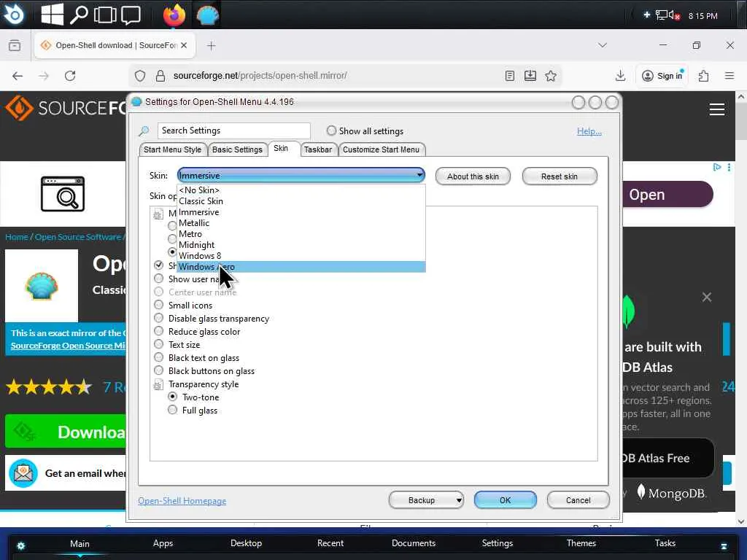Collapse the Skin dropdown showing Immersive
This screenshot has height=560, width=747.
pos(301,175)
